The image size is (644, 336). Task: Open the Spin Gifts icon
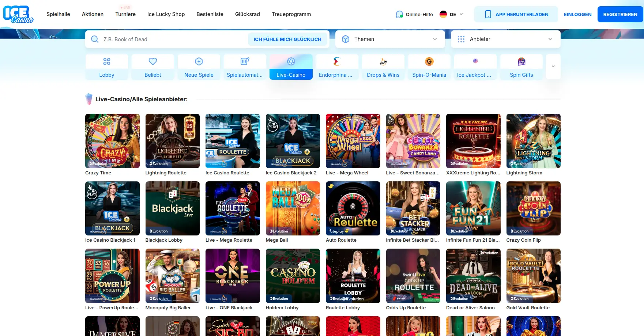click(521, 61)
